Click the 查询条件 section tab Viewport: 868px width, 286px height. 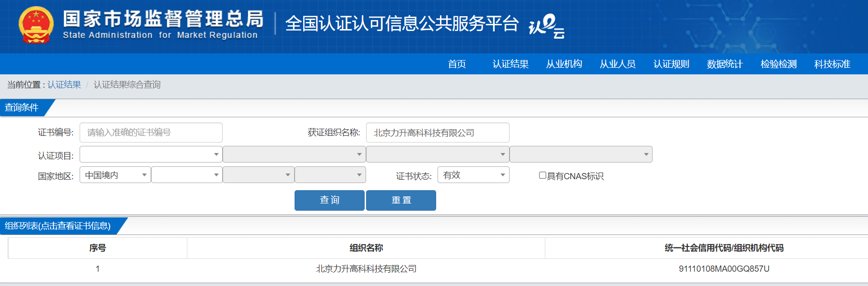(x=22, y=108)
